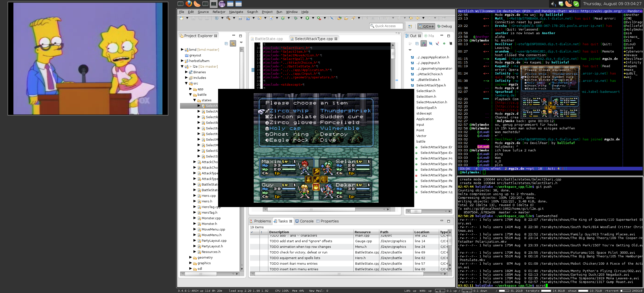The width and height of the screenshot is (644, 293).
Task: Click Eclipse sphere icon in top panel
Action: (222, 4)
